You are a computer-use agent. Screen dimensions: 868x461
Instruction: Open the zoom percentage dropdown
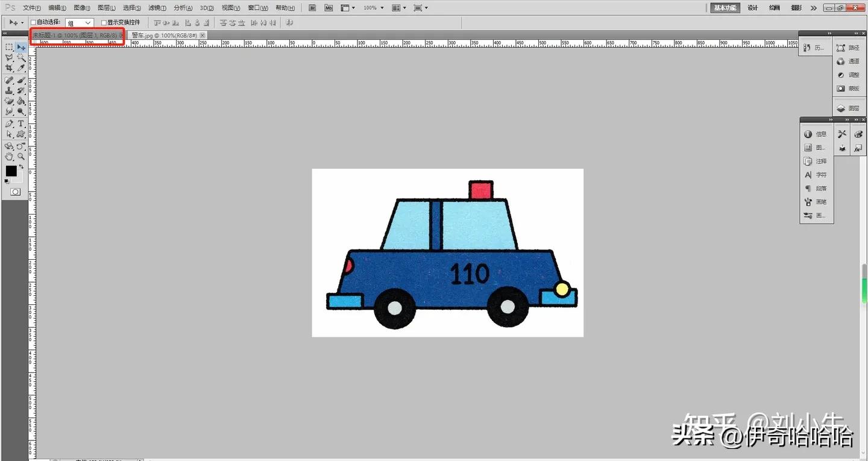(381, 8)
